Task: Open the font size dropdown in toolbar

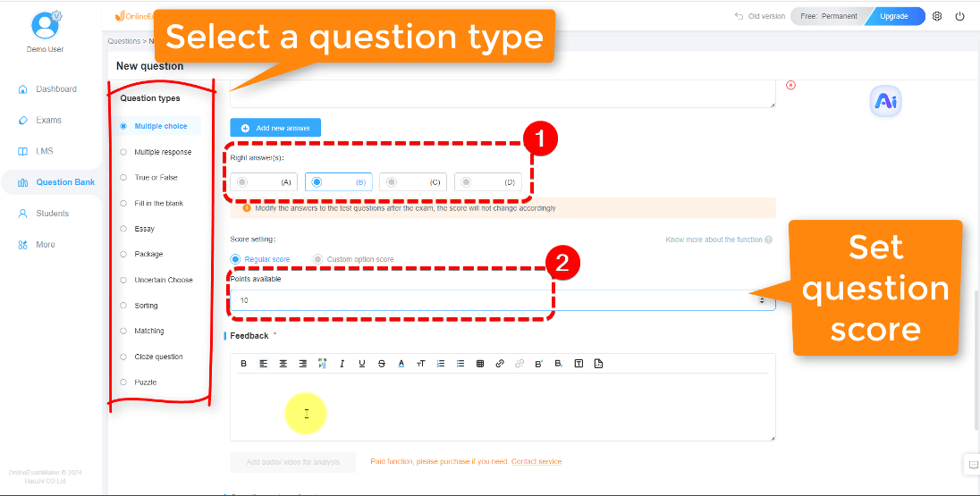Action: pos(420,364)
